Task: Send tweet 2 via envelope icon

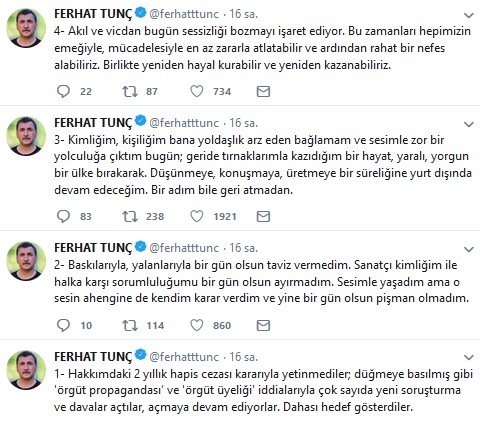Action: (x=263, y=325)
